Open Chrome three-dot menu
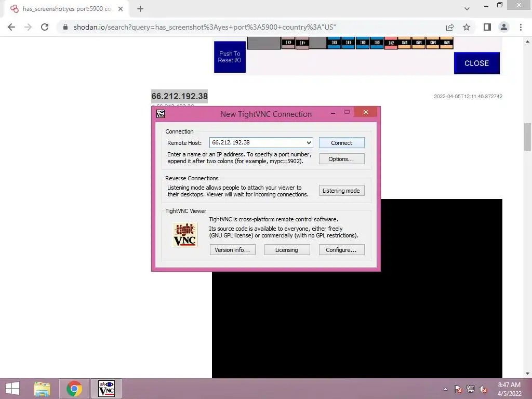 pos(521,27)
